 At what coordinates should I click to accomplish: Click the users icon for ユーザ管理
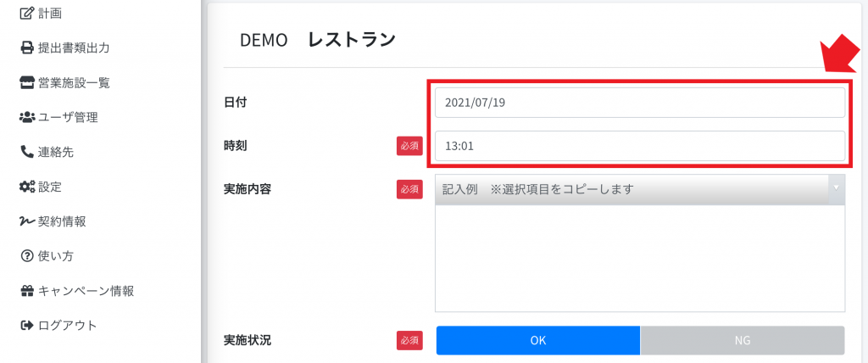pos(26,118)
